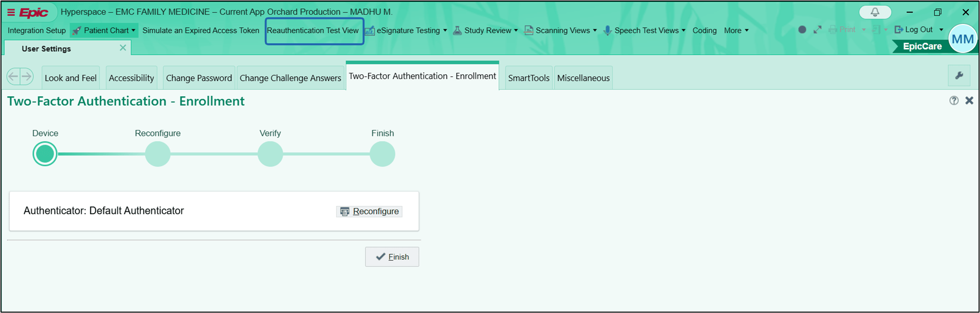Click the Print printer icon

tap(833, 30)
